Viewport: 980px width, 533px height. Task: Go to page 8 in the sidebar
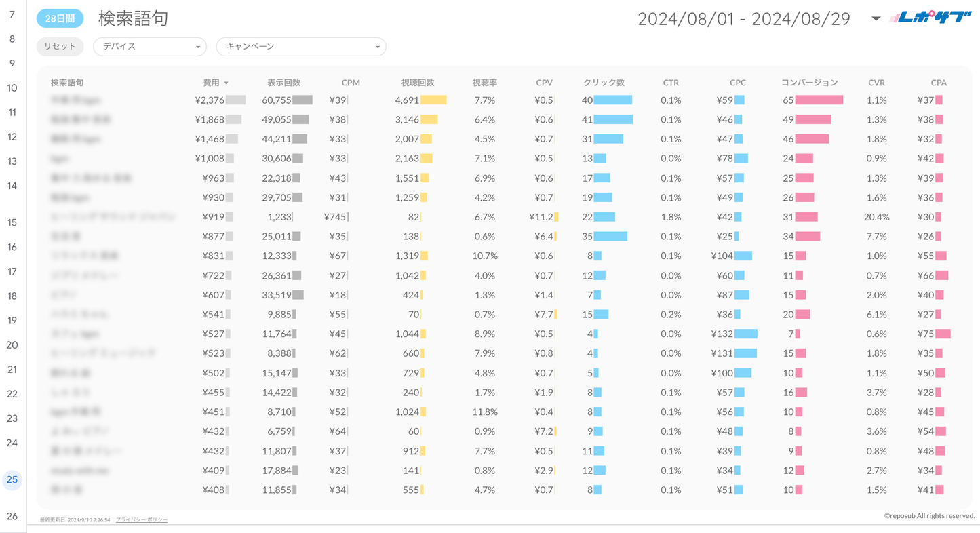[x=12, y=39]
